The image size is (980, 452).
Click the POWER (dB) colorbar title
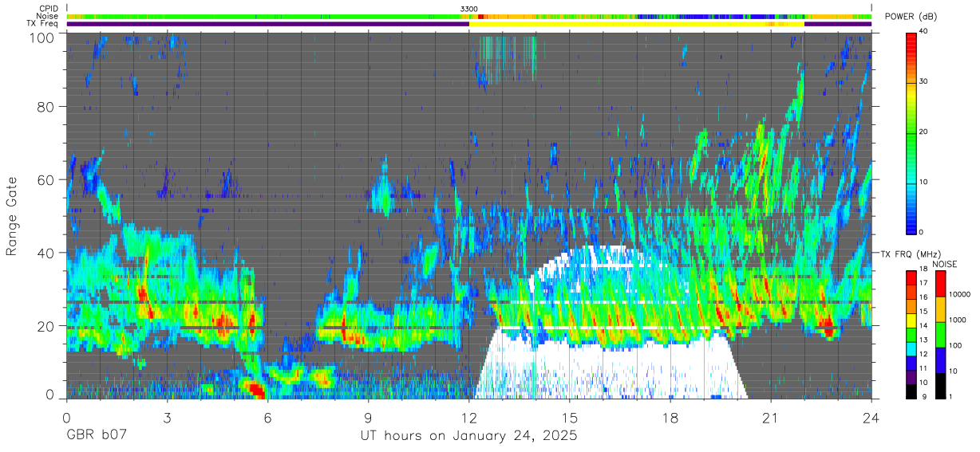[911, 17]
